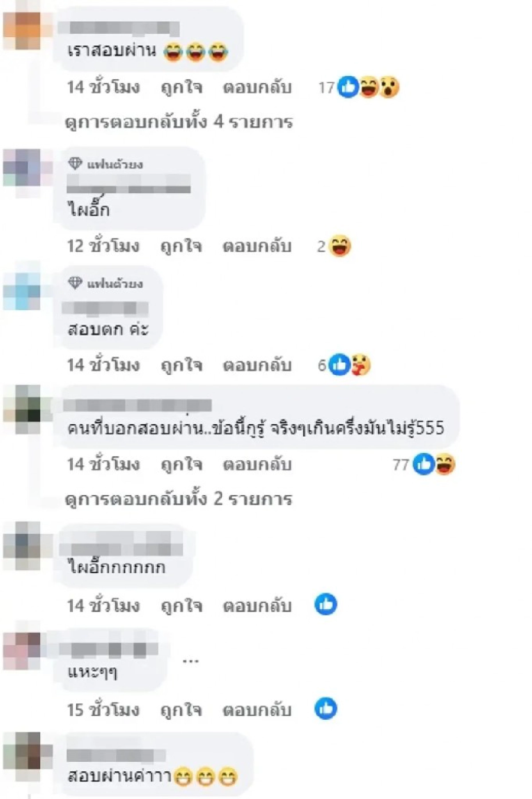The width and height of the screenshot is (532, 799).
Task: Click ตอบกลับ under the 12 ชั่วโมง comment
Action: (x=257, y=246)
